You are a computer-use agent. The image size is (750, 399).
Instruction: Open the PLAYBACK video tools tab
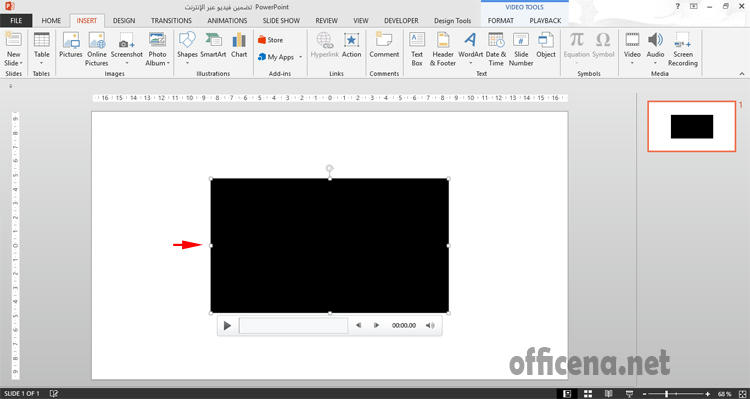coord(545,21)
